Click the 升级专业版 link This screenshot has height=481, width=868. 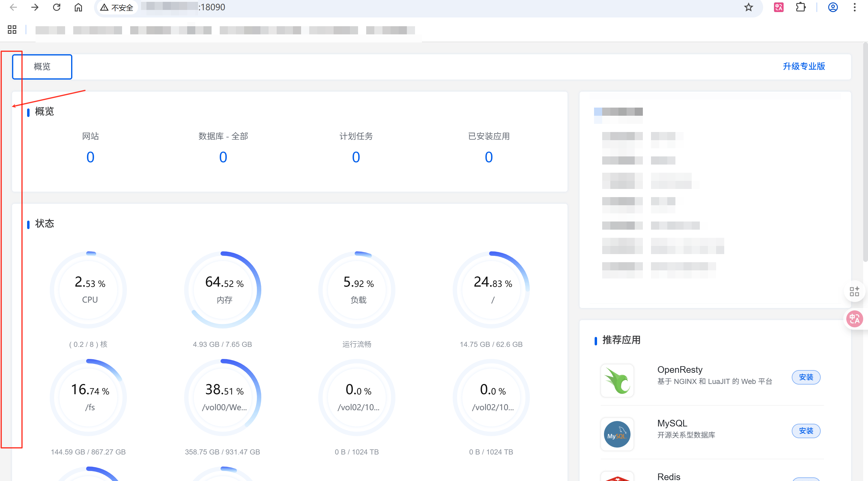804,66
